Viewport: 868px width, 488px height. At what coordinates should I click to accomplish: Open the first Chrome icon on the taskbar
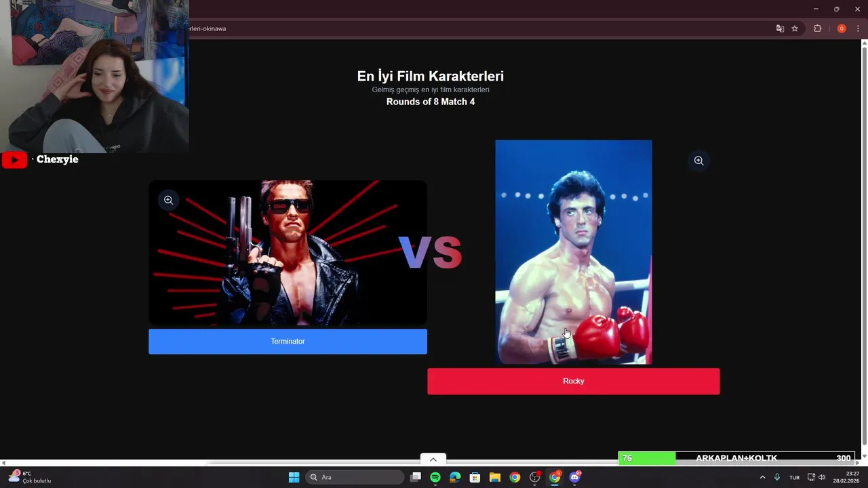(x=515, y=477)
